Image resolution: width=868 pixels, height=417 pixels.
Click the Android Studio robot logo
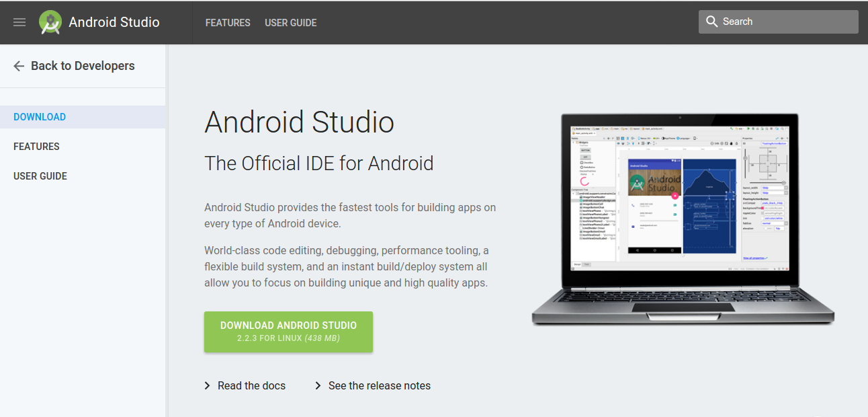tap(49, 22)
